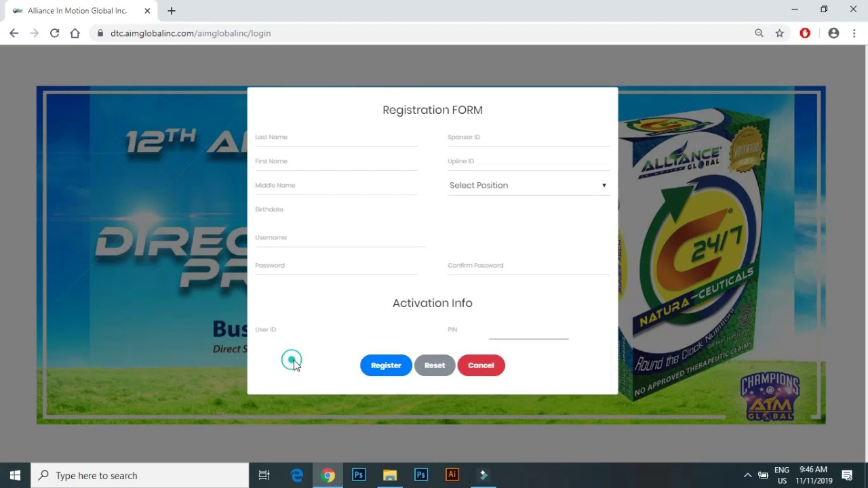
Task: Restore down the Chrome window
Action: tap(824, 9)
